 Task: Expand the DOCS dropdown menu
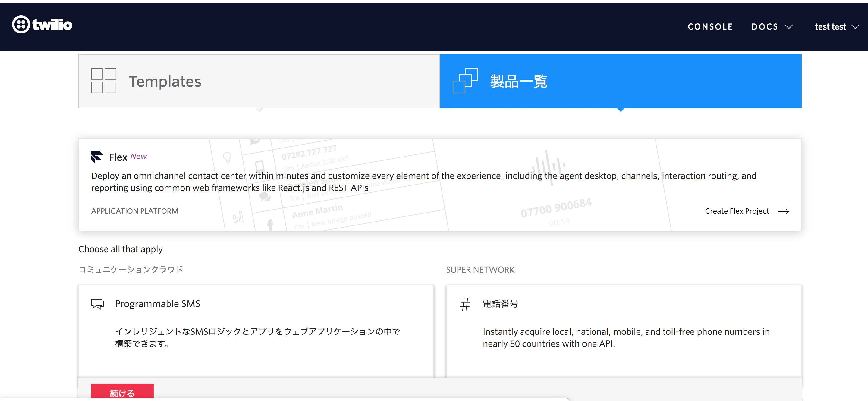[x=772, y=26]
